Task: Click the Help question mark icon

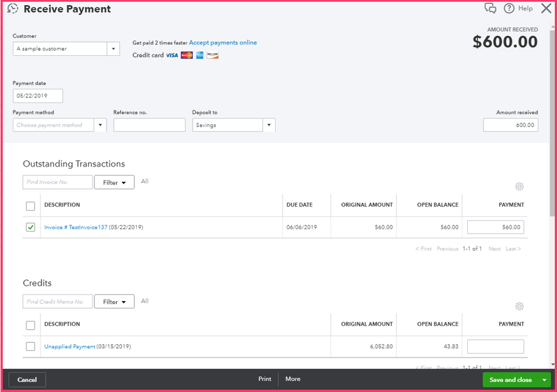Action: (x=508, y=8)
